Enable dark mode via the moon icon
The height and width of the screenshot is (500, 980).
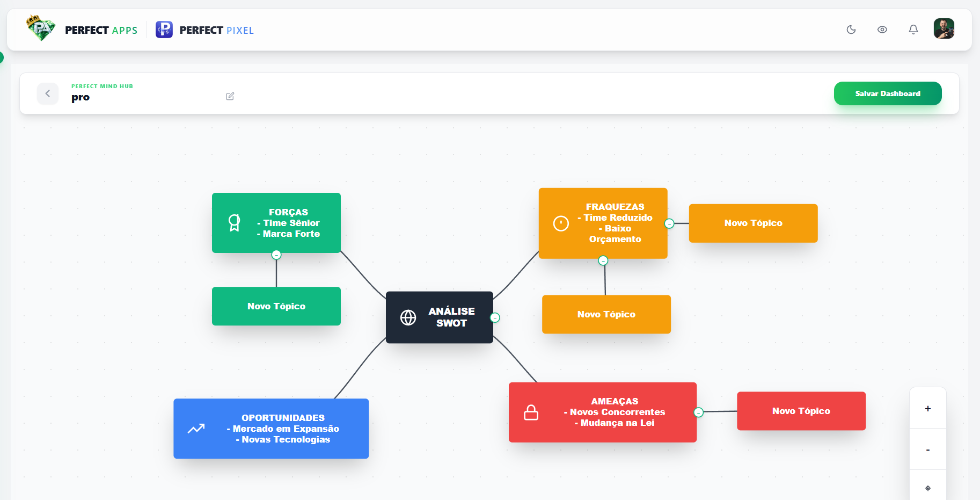[851, 30]
